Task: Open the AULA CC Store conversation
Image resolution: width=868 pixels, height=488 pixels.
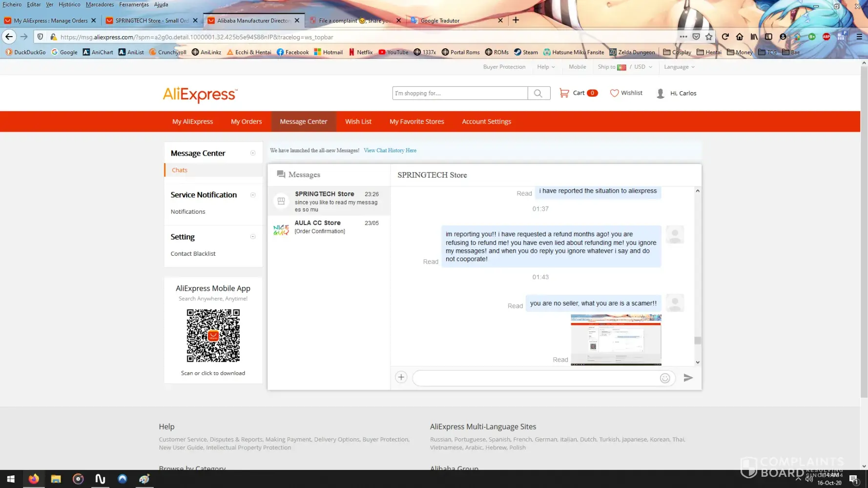Action: [x=329, y=227]
